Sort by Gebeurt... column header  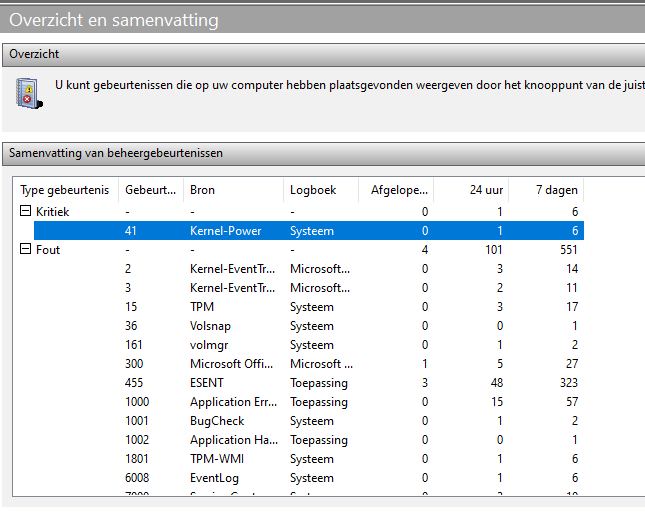pyautogui.click(x=151, y=190)
